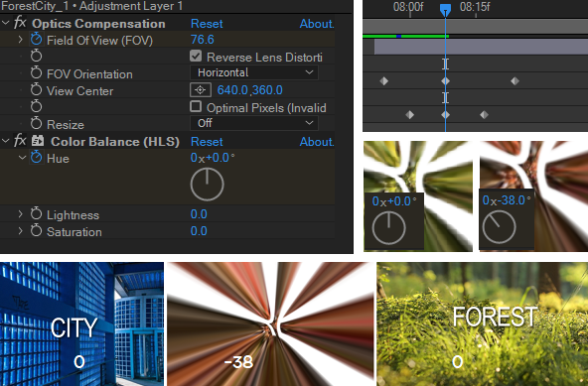588x386 pixels.
Task: Click the 08:00f time ruler mark
Action: [408, 7]
